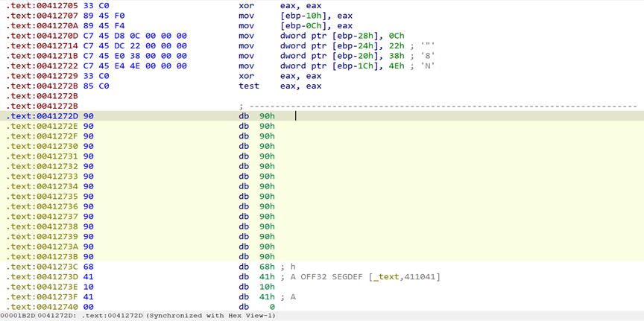Click opcode bytes 85 C0
This screenshot has height=321, width=644.
pyautogui.click(x=96, y=86)
